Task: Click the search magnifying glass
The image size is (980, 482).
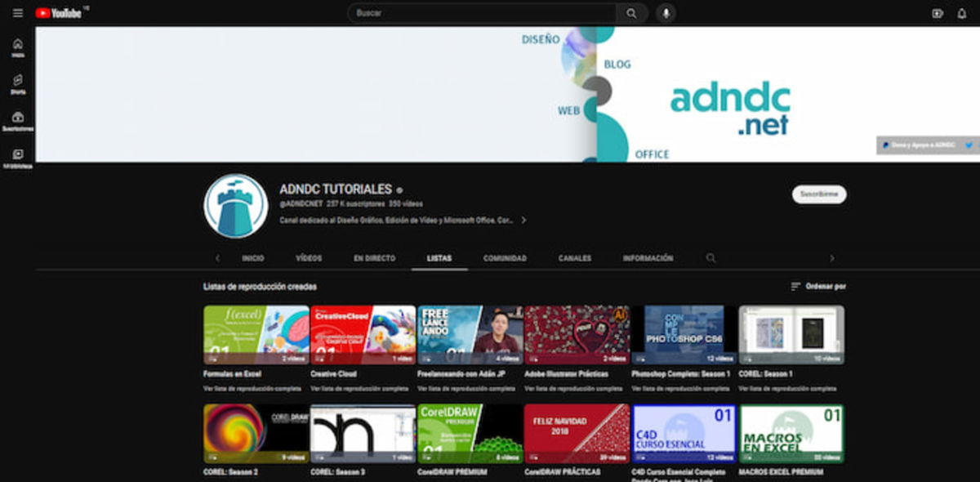Action: (x=631, y=13)
